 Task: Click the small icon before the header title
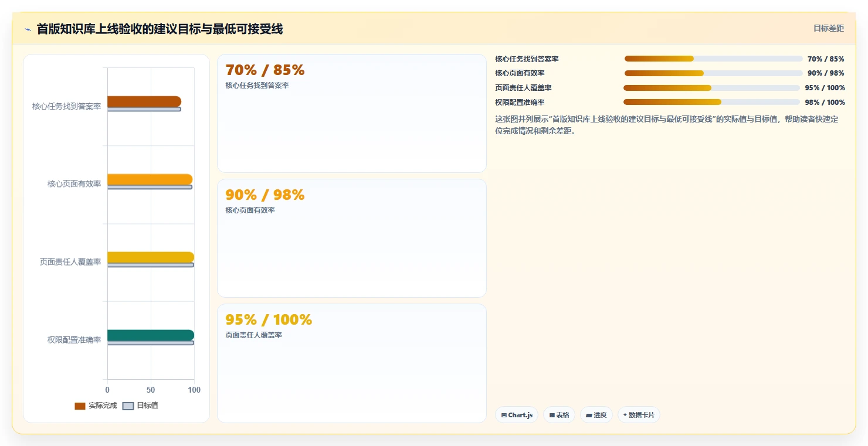coord(28,29)
